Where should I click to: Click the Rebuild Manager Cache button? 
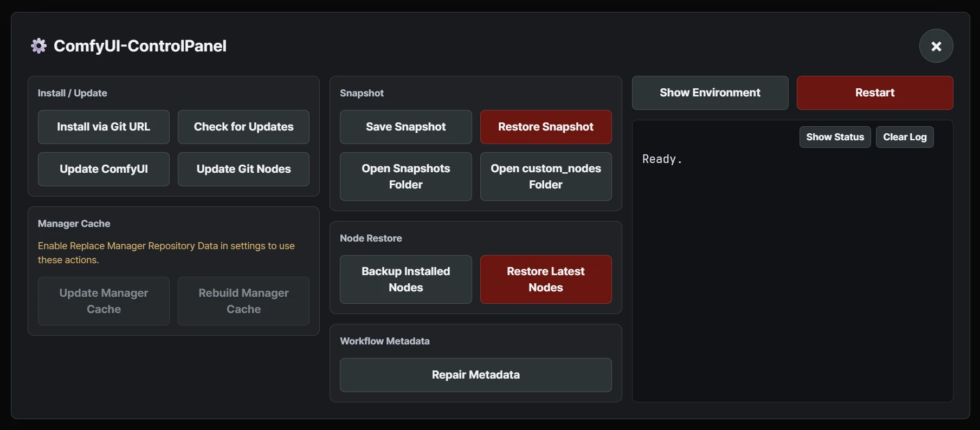[243, 301]
